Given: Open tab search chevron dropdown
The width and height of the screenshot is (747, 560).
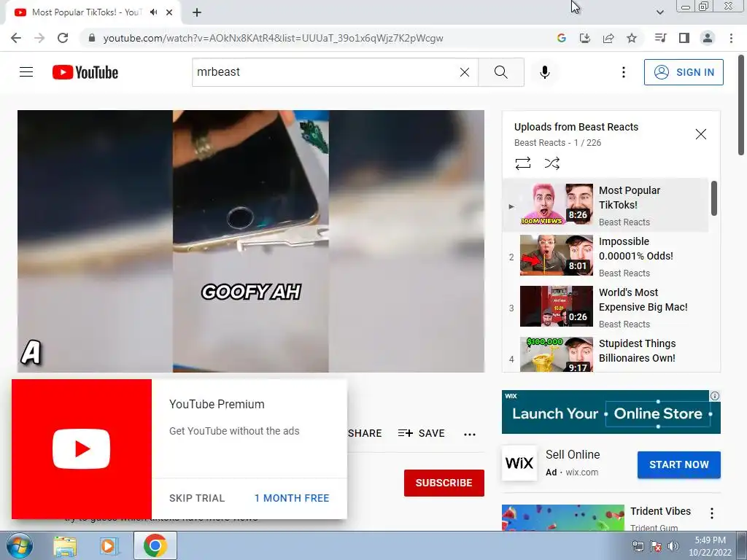Looking at the screenshot, I should coord(659,12).
